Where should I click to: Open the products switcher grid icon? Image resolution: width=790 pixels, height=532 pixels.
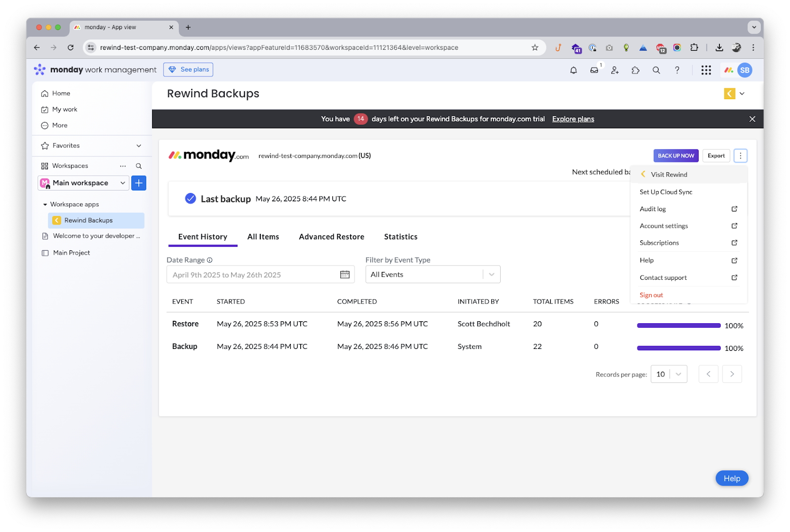pos(706,70)
